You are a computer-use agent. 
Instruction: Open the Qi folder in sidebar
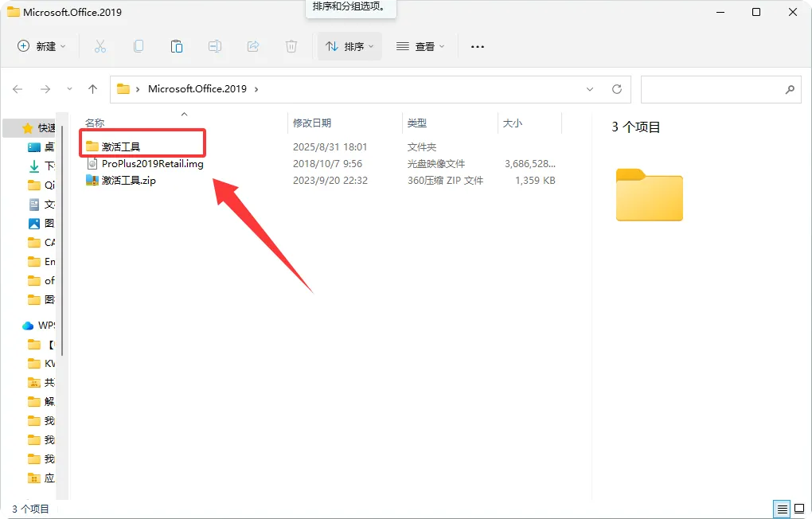click(x=41, y=185)
